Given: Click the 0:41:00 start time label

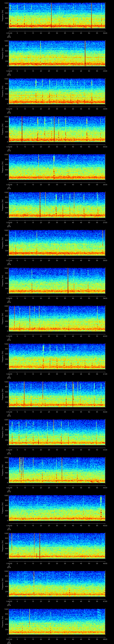Looking at the screenshot, I should [x=9, y=412].
